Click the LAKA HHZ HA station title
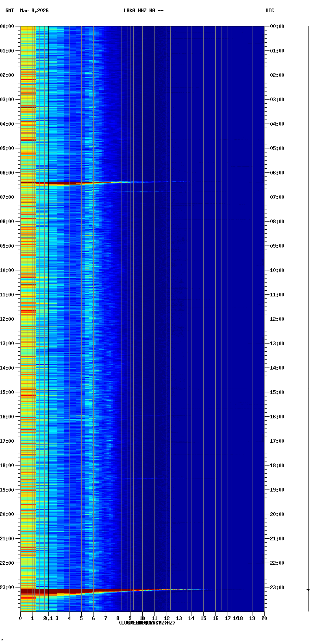This screenshot has width=326, height=644. coord(143,11)
